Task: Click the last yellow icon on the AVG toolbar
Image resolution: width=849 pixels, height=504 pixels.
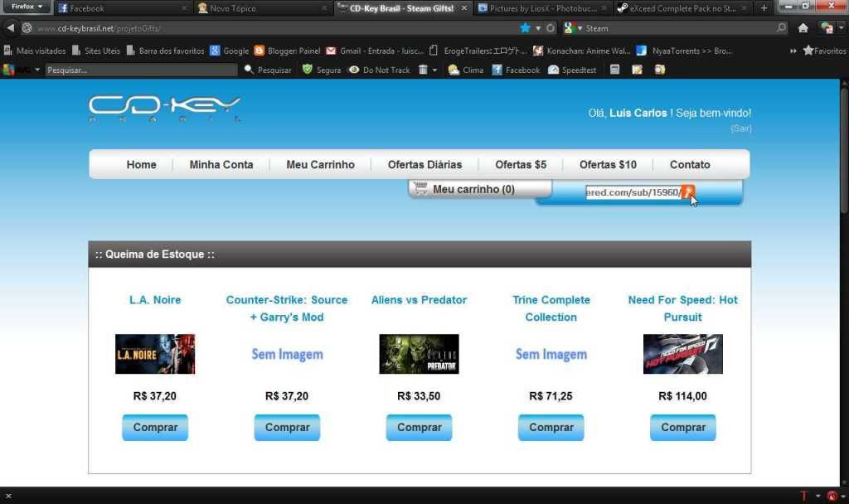Action: pyautogui.click(x=659, y=70)
